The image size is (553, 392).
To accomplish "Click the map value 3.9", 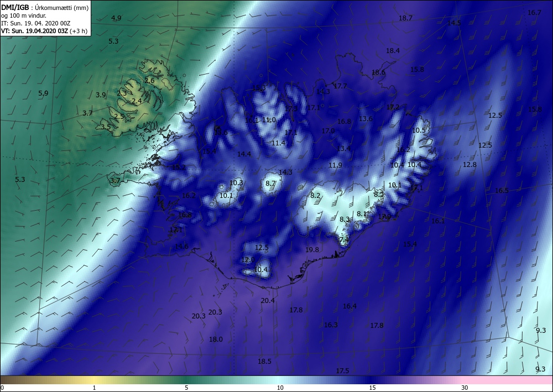I will pyautogui.click(x=101, y=95).
